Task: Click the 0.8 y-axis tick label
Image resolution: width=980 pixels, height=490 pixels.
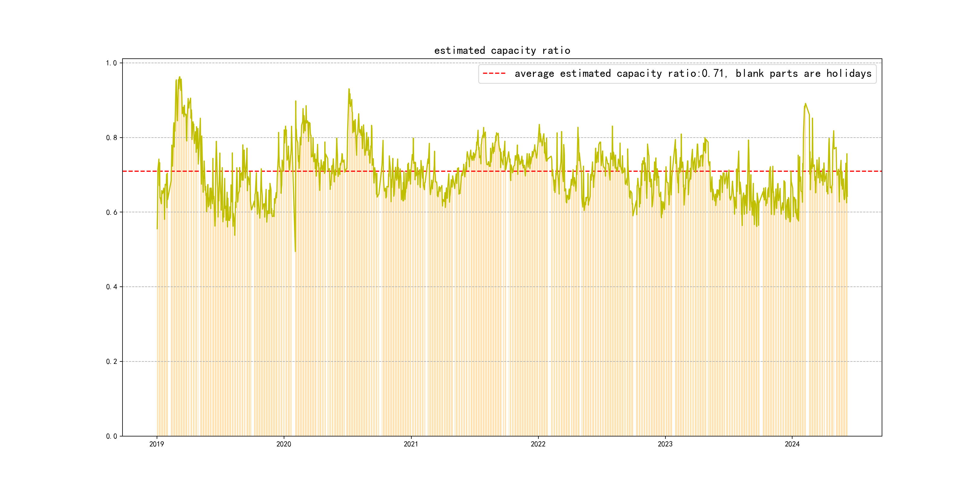Action: [x=111, y=138]
